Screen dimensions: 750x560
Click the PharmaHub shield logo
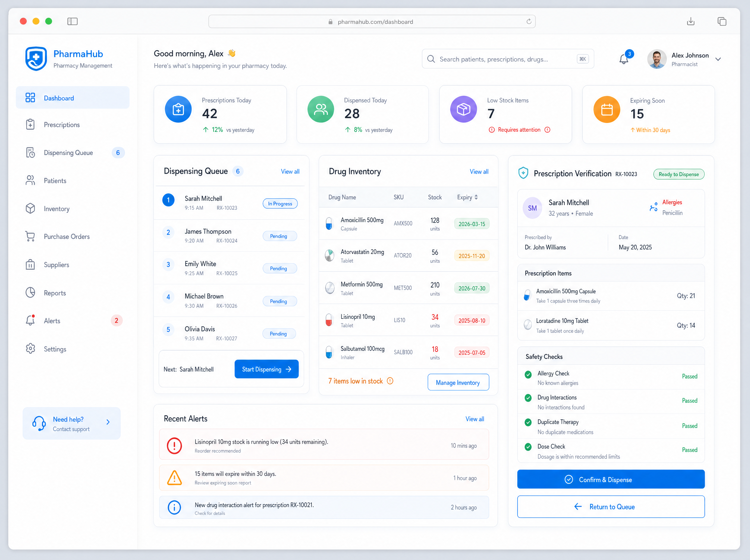pyautogui.click(x=36, y=59)
